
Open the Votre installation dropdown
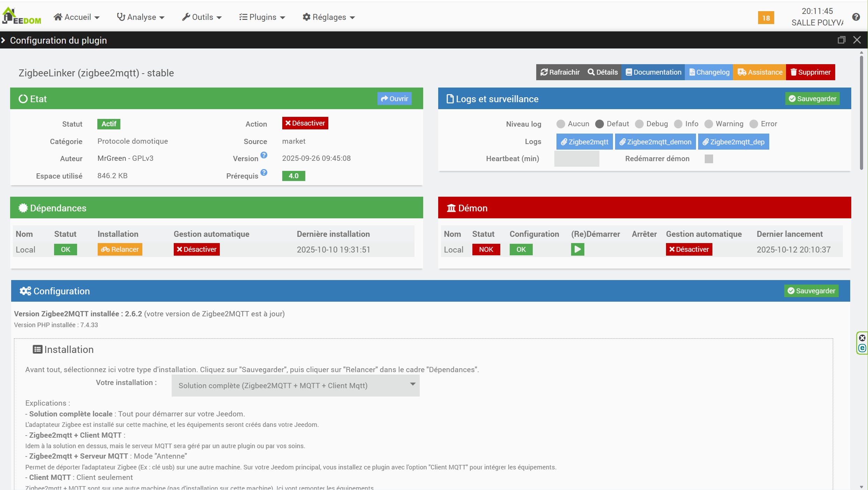[x=295, y=385]
